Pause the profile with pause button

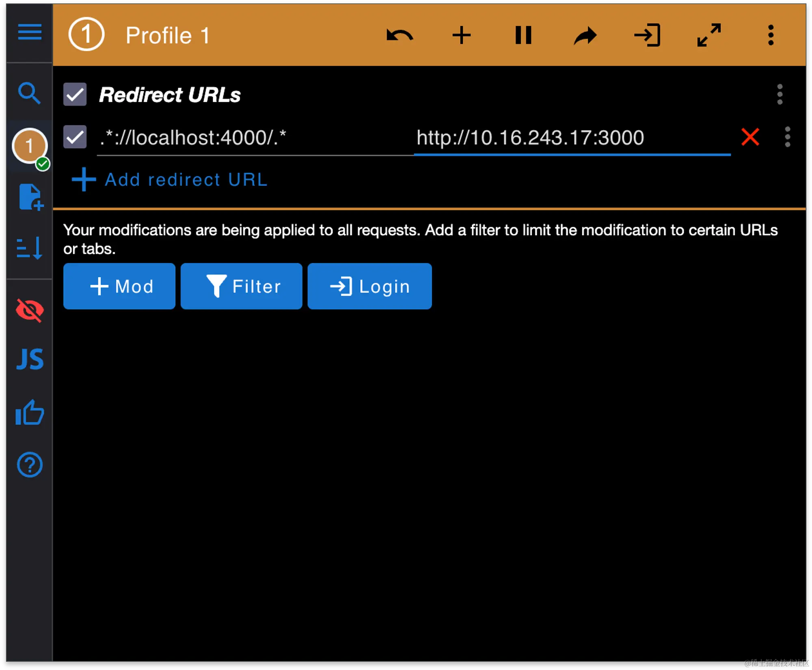click(523, 35)
